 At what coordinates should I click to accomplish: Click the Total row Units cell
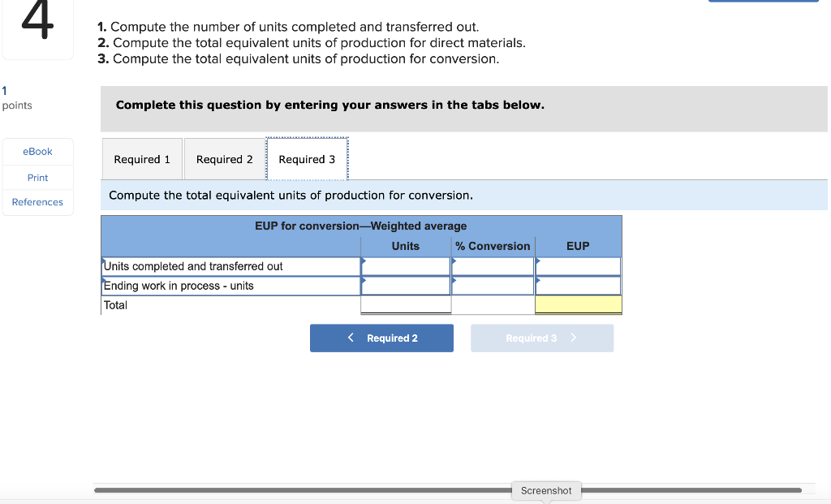406,304
